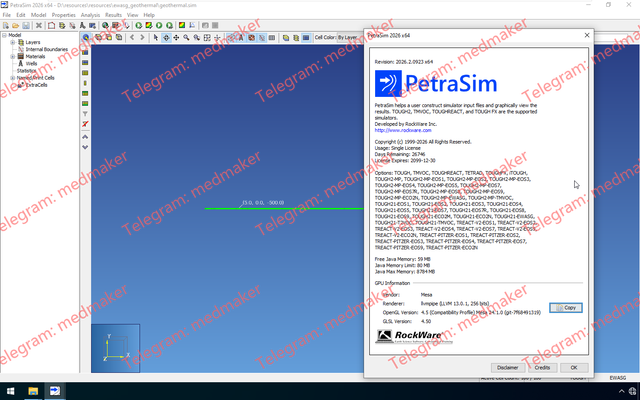Select the four-arrow pan tool
The image size is (640, 400).
tap(176, 38)
